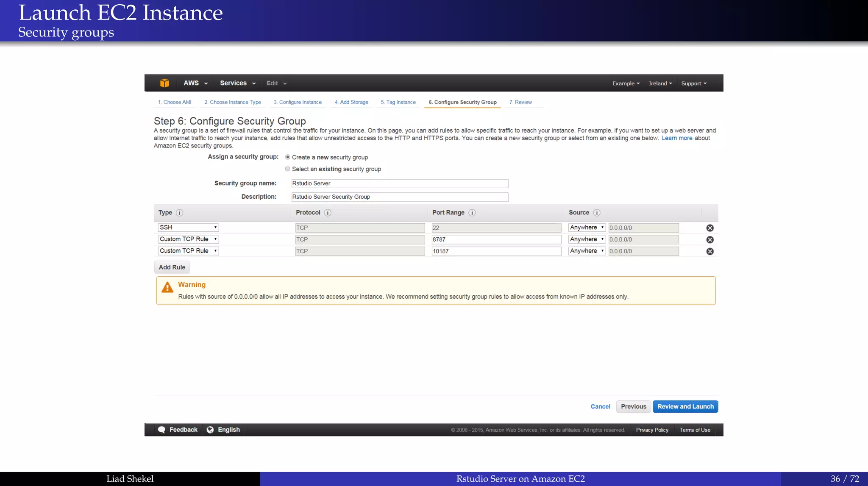Select an existing security group option
Image resolution: width=868 pixels, height=486 pixels.
coord(288,169)
